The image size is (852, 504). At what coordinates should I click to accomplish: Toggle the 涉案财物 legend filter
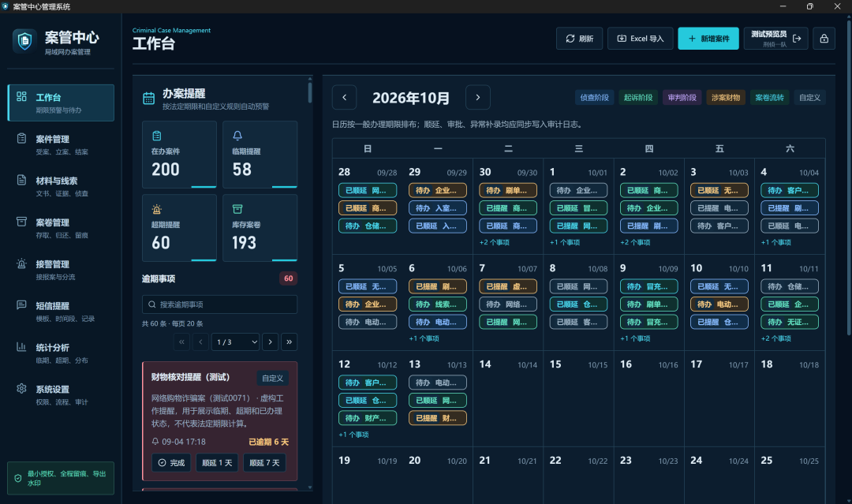coord(726,98)
